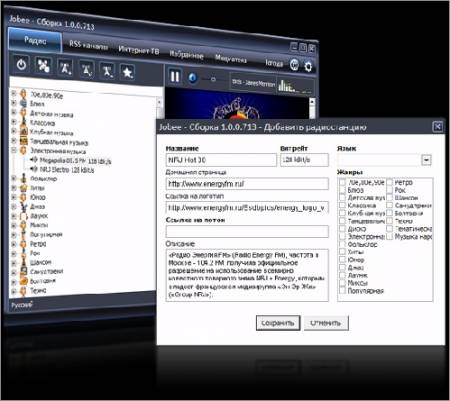This screenshot has width=450, height=401.
Task: Click the Ссылка на поток input field
Action: (247, 231)
